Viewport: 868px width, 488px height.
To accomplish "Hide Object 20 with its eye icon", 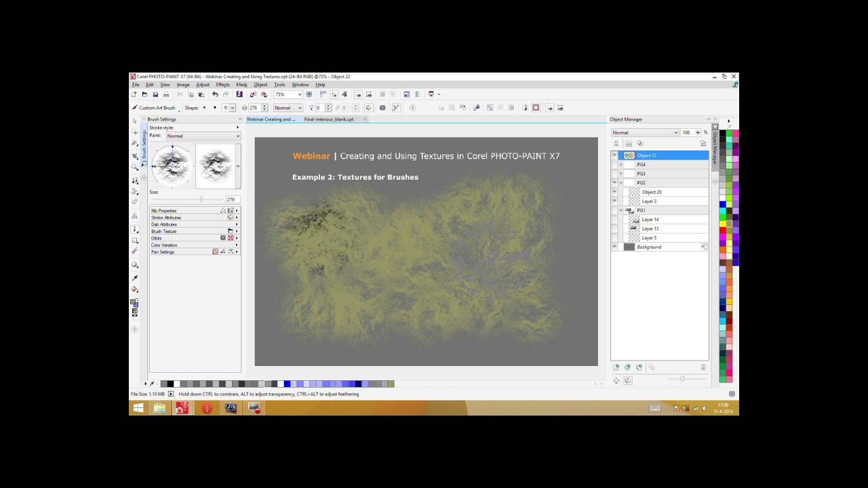I will click(615, 192).
